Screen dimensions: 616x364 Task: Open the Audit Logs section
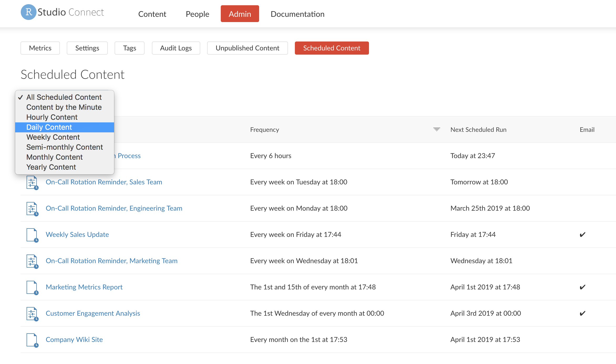coord(176,48)
